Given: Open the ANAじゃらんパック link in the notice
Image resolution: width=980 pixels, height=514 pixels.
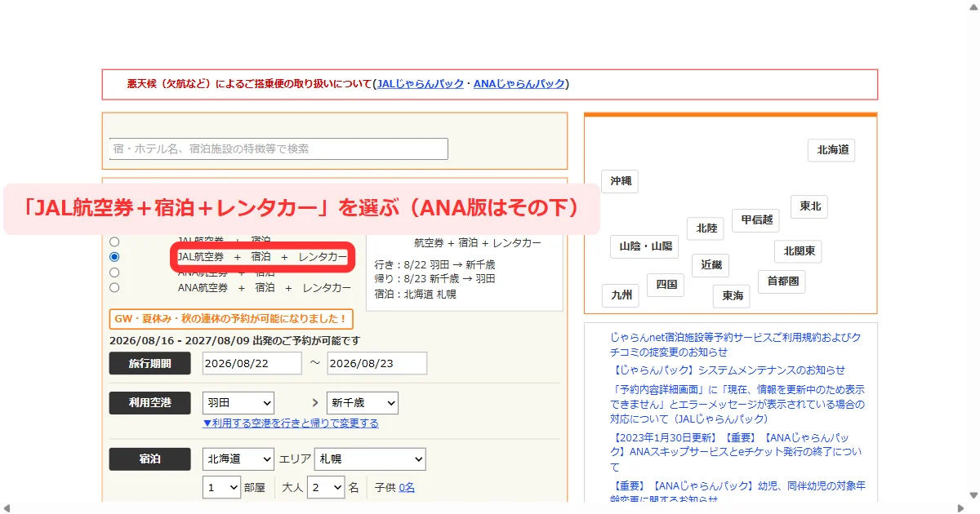Looking at the screenshot, I should click(519, 84).
